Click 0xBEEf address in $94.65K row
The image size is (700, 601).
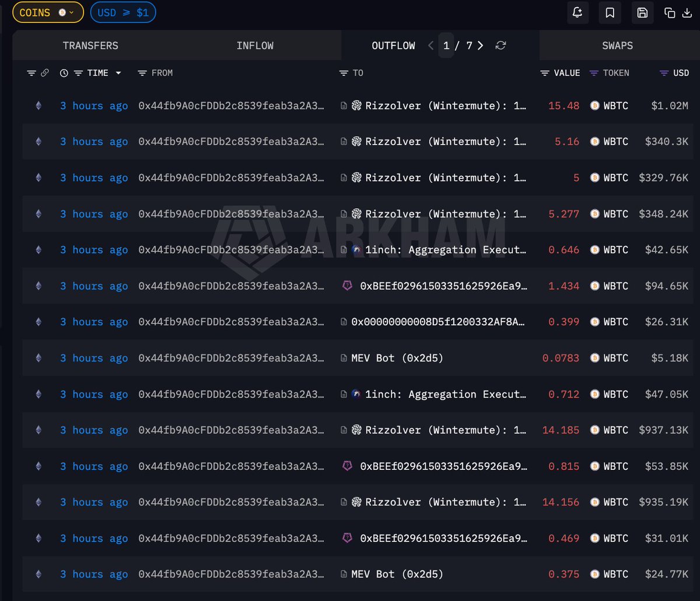[443, 286]
